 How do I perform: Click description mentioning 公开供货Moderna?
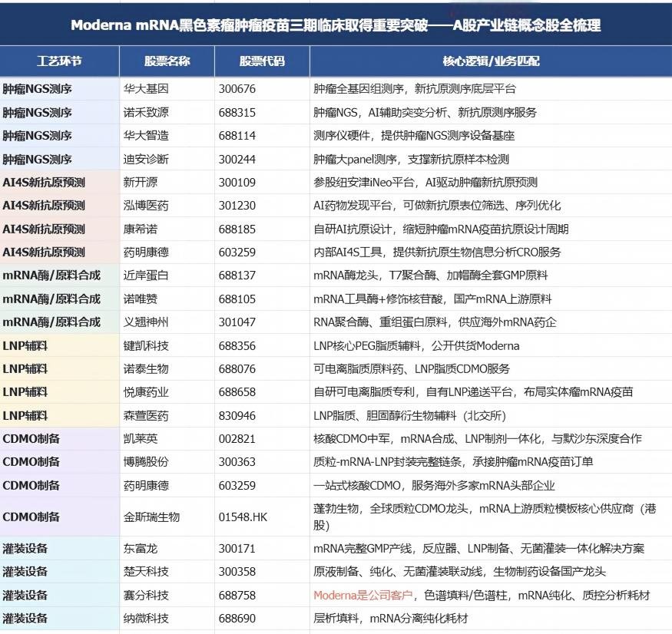(x=416, y=345)
